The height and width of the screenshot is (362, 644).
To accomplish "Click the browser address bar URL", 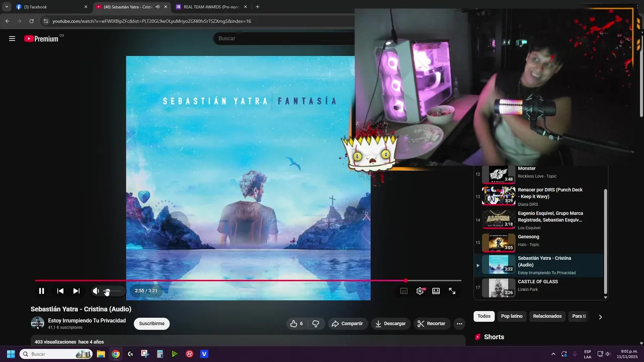I will 151,21.
